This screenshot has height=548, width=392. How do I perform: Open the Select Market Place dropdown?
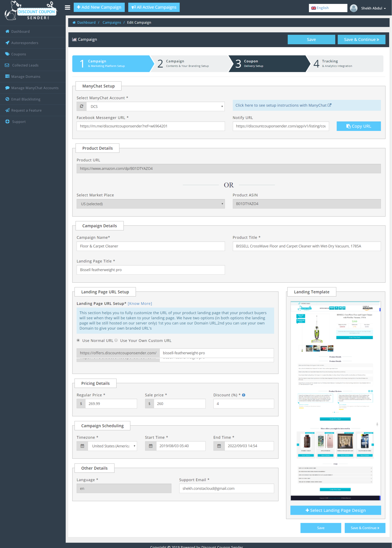coord(151,204)
